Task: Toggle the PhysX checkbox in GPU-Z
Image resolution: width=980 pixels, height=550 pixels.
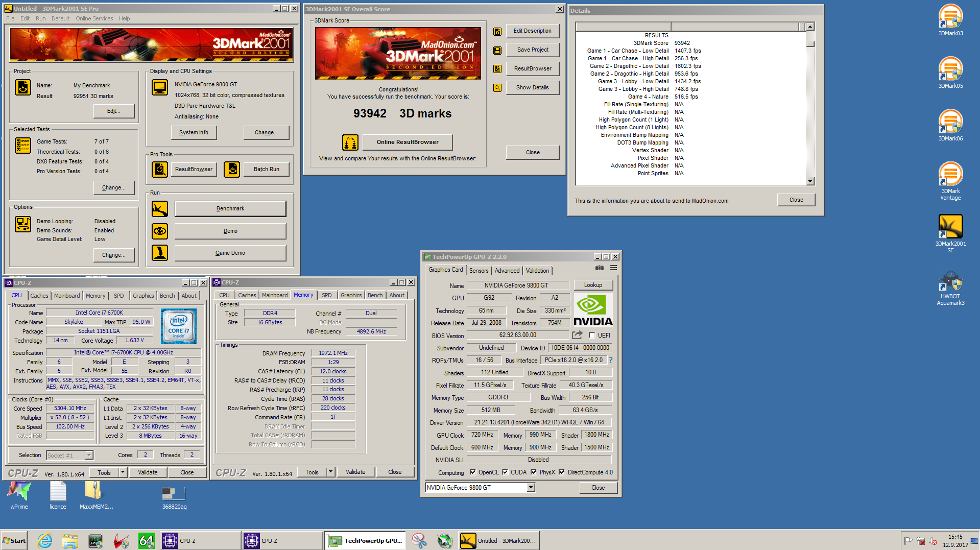Action: point(534,472)
